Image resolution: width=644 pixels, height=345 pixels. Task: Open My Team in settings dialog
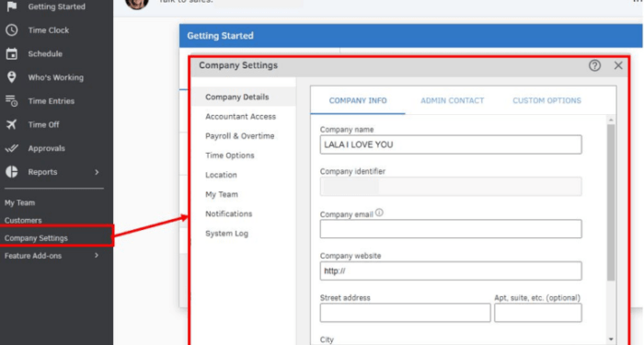click(x=222, y=194)
